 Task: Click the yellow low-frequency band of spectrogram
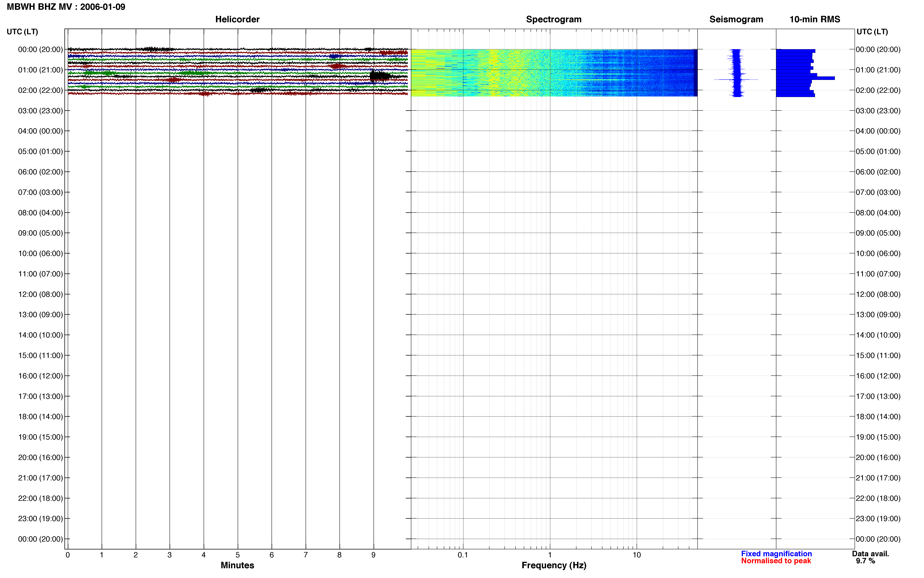428,73
